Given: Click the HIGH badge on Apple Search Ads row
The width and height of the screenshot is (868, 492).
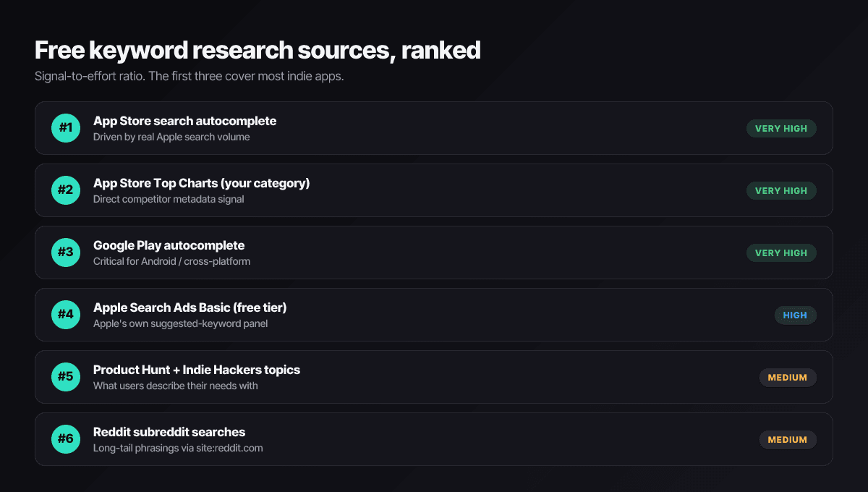Looking at the screenshot, I should click(795, 315).
